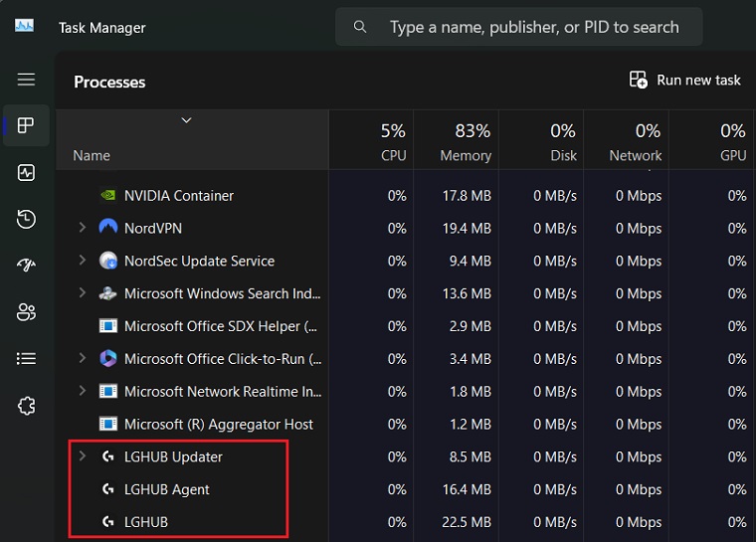Click the Logitech icon beside the LGHUB process
756x542 pixels.
point(108,522)
